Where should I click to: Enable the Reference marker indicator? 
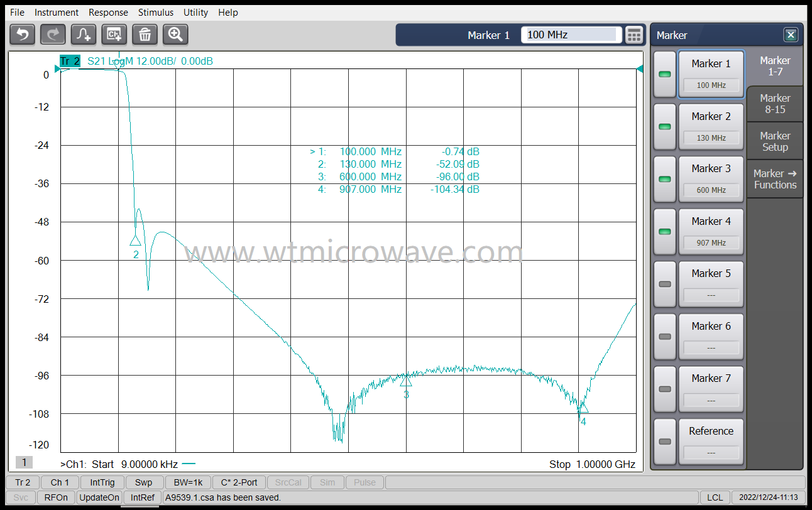(x=664, y=441)
